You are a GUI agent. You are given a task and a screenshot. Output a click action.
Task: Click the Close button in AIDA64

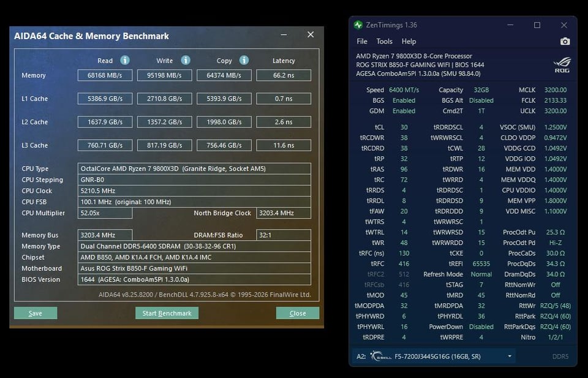click(298, 313)
